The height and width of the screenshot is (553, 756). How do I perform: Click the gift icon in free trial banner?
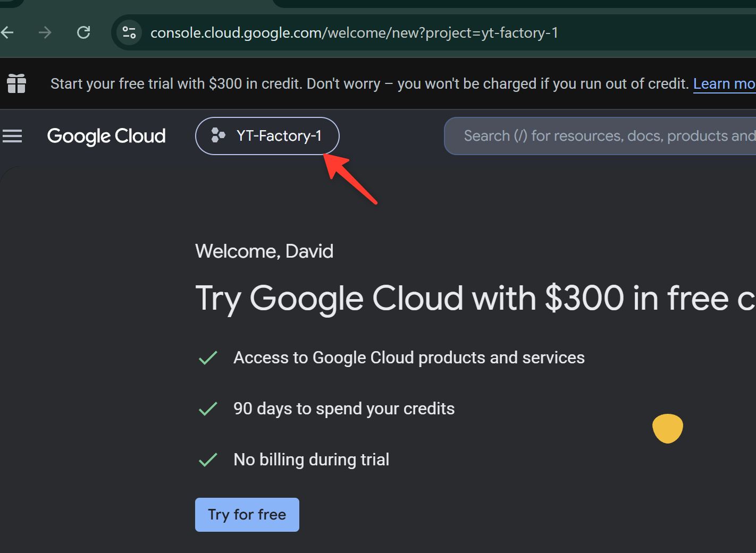(x=16, y=83)
